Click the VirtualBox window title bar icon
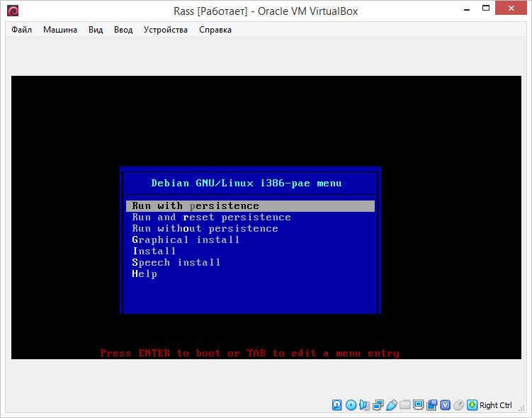Viewport: 532px width, 418px height. pos(13,11)
